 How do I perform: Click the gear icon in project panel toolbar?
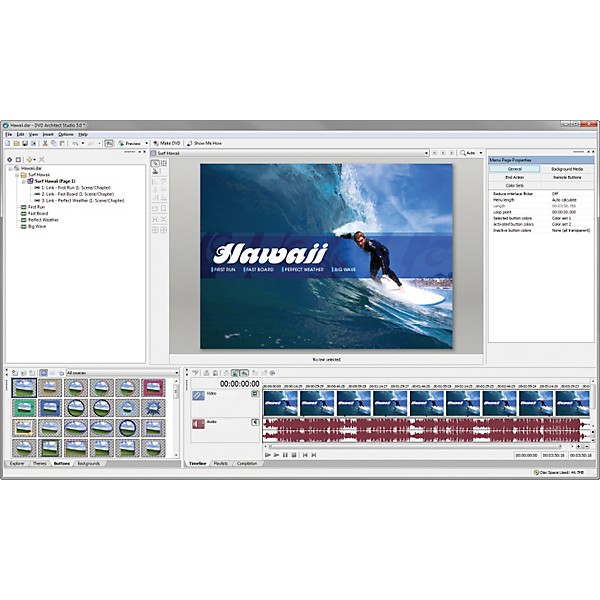click(x=10, y=160)
